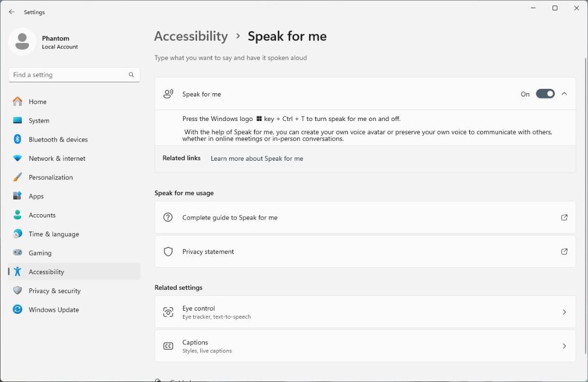Click the Bluetooth icon in the sidebar
The image size is (588, 382).
pos(17,139)
